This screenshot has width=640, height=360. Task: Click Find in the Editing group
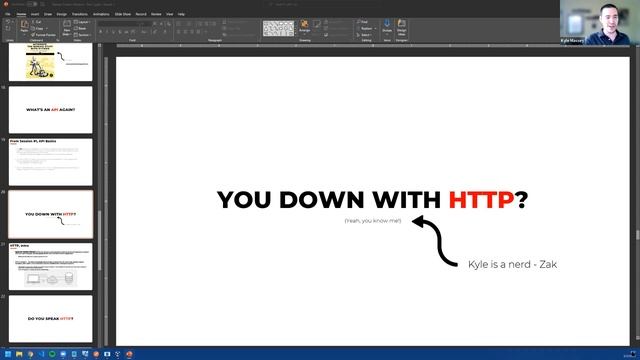pos(363,22)
